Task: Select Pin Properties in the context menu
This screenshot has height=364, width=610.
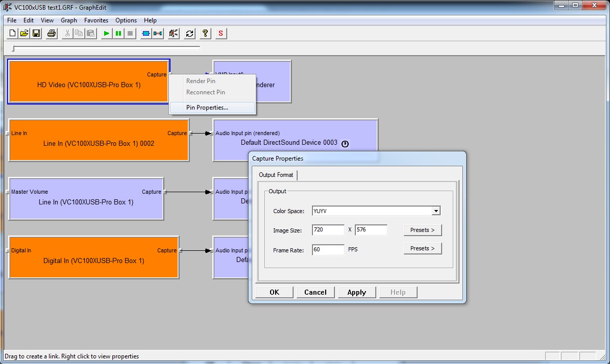Action: tap(207, 108)
